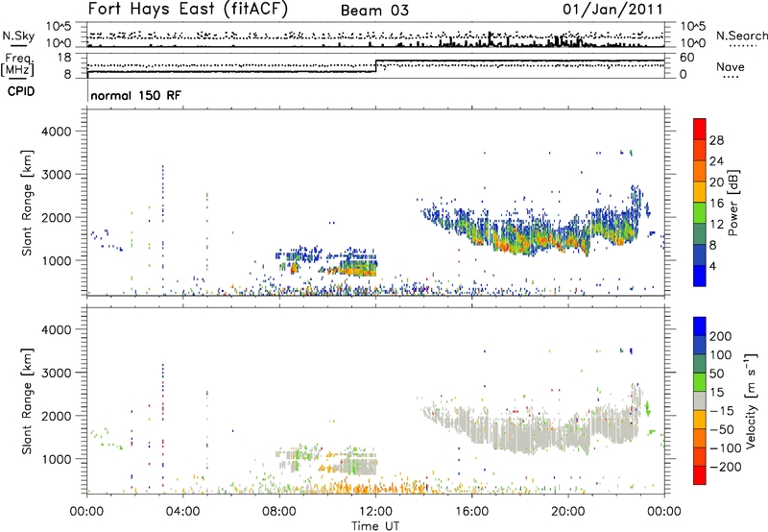This screenshot has width=768, height=532.
Task: Click "4000" on the power panel range axis
Action: [56, 132]
